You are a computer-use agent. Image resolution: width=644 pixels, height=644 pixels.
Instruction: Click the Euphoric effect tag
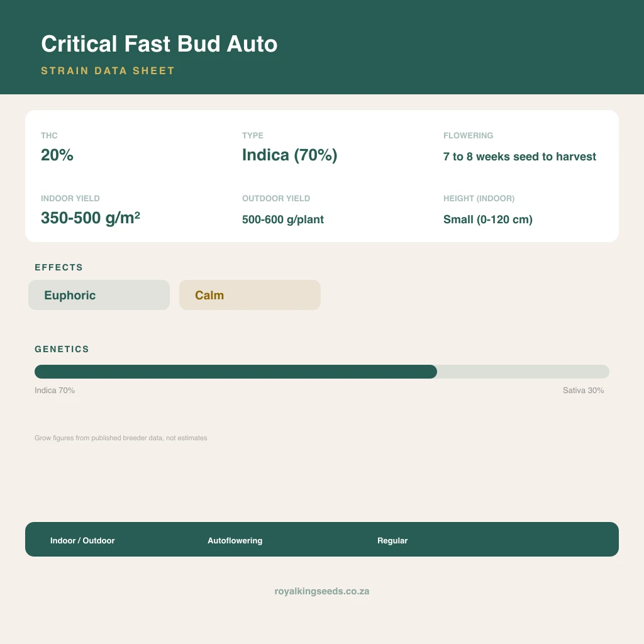[x=99, y=295]
